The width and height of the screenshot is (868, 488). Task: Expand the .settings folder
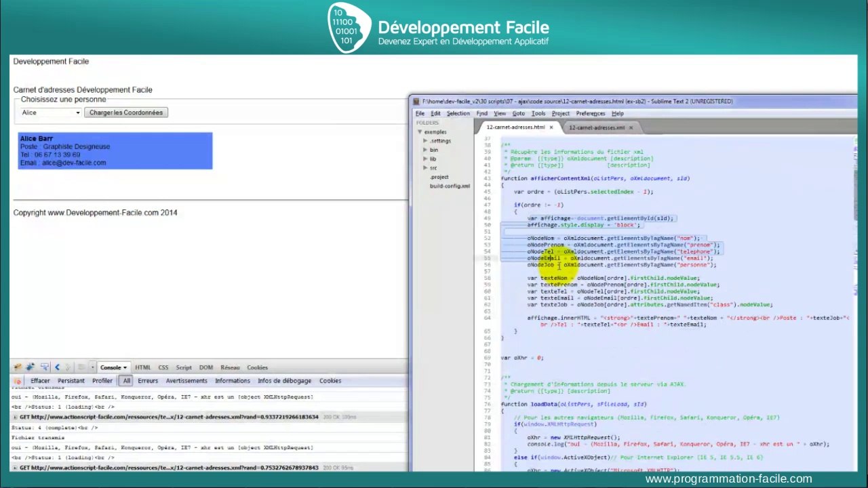425,141
